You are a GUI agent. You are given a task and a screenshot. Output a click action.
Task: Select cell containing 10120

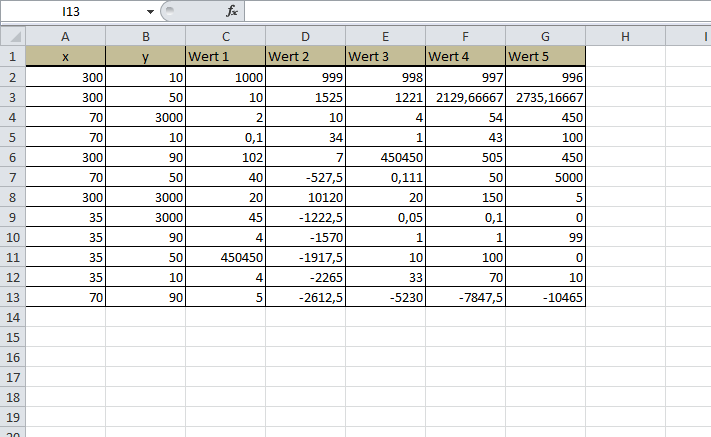pos(305,197)
